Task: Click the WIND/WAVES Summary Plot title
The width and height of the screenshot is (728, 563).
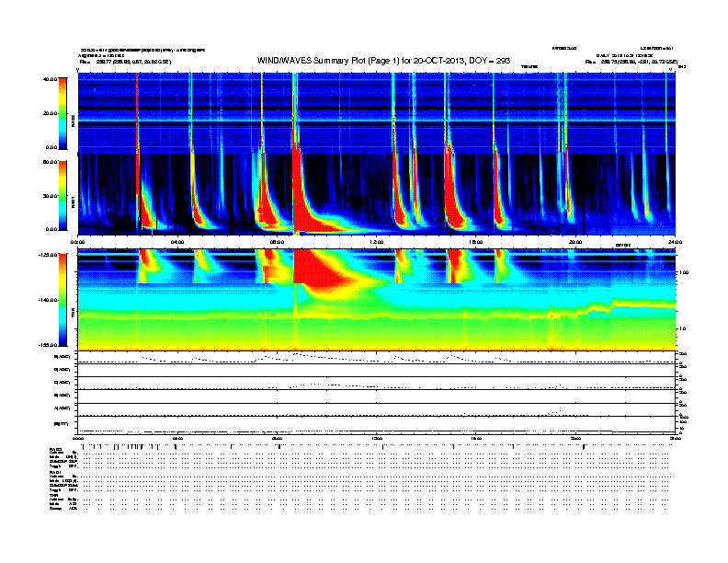Action: 383,61
